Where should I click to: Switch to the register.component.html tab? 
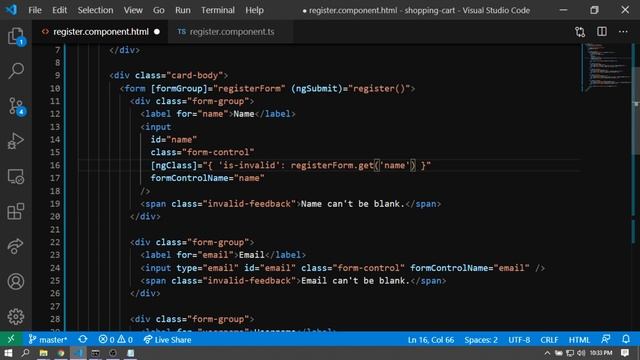100,32
